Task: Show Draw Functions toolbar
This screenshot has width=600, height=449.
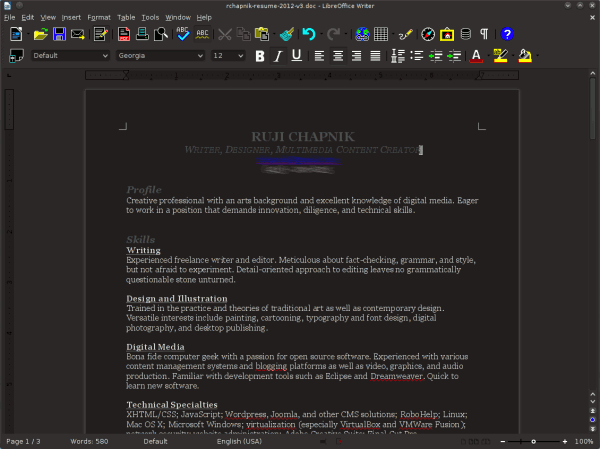Action: pos(406,34)
